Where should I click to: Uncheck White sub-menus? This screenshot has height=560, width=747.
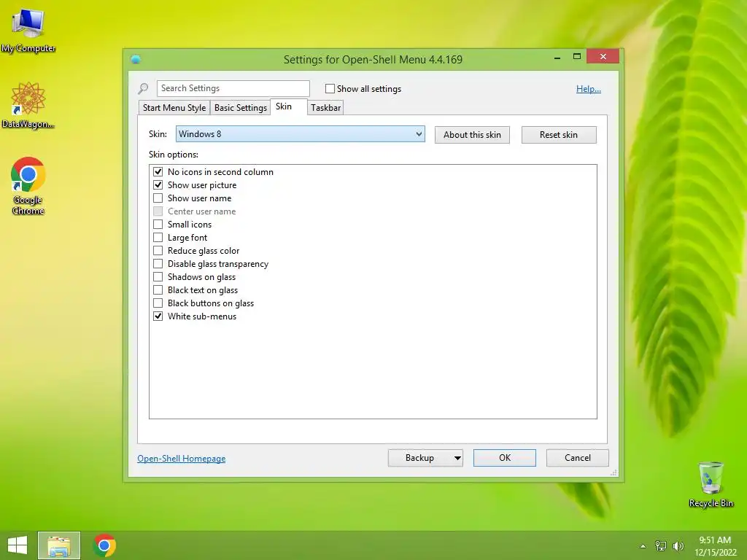pos(158,316)
